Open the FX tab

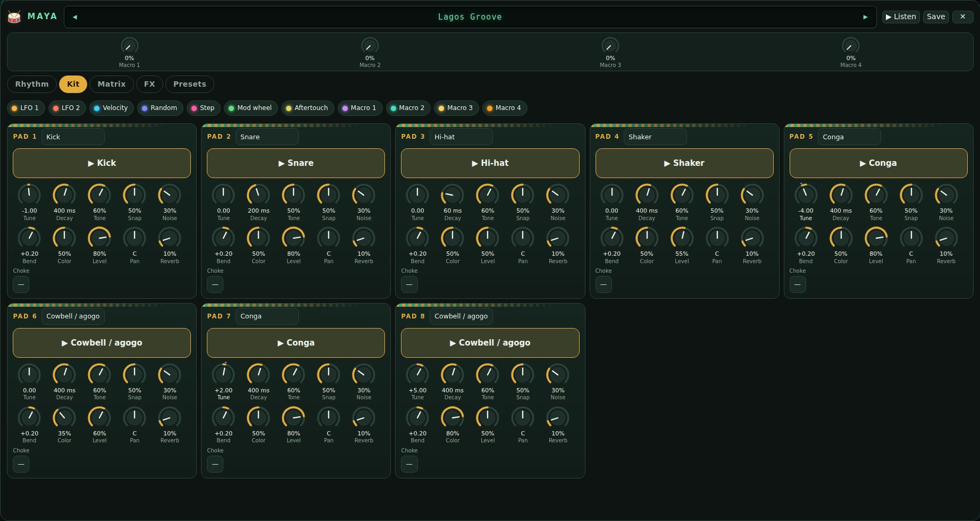[x=149, y=84]
